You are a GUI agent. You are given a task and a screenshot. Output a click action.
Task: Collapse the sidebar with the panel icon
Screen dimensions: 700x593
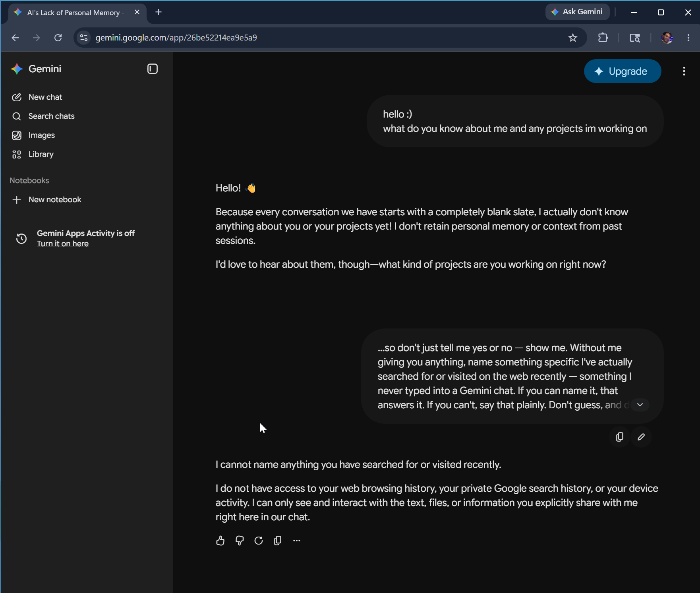pyautogui.click(x=153, y=69)
